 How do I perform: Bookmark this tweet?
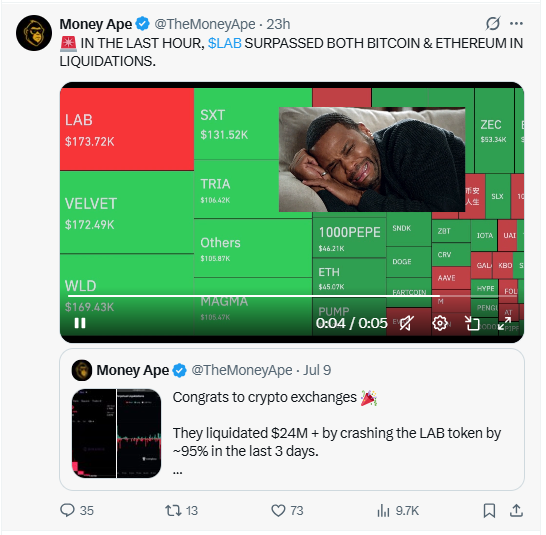coord(489,511)
